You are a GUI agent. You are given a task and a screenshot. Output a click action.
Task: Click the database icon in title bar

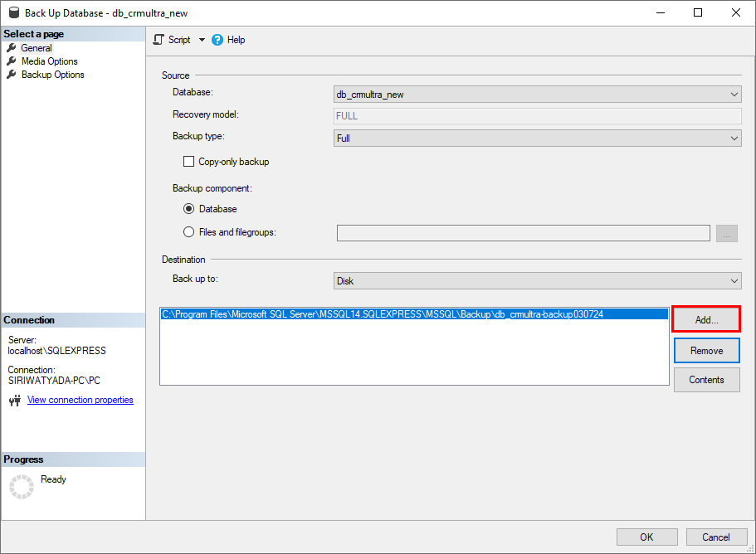14,12
